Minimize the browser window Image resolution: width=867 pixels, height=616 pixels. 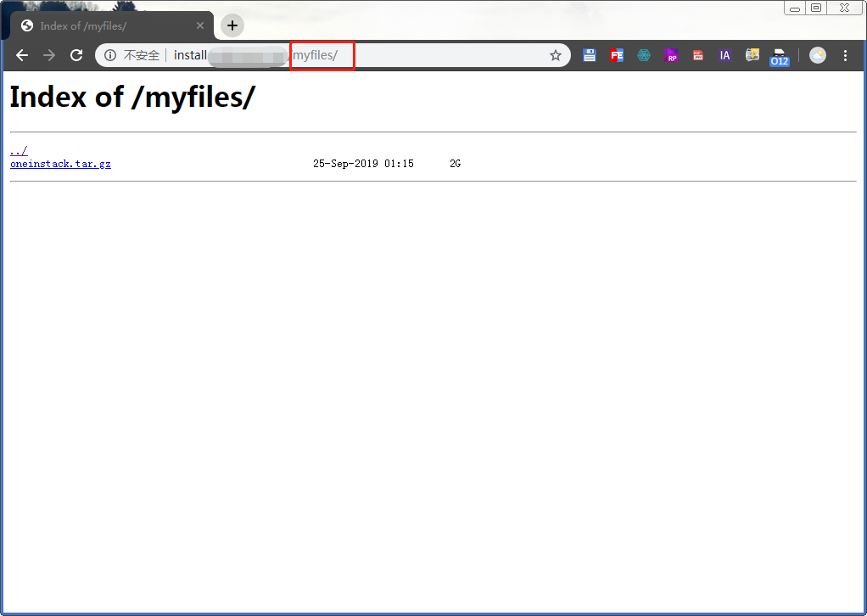click(x=795, y=8)
